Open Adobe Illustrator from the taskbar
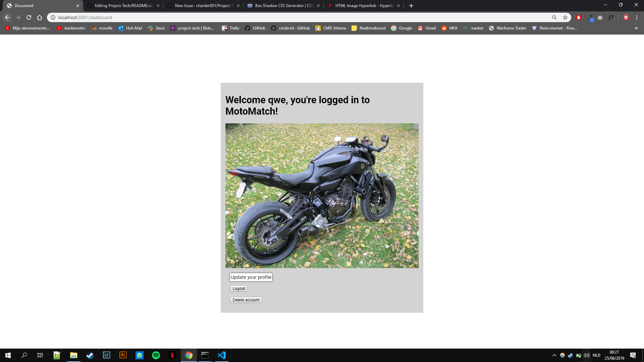 coord(123,355)
